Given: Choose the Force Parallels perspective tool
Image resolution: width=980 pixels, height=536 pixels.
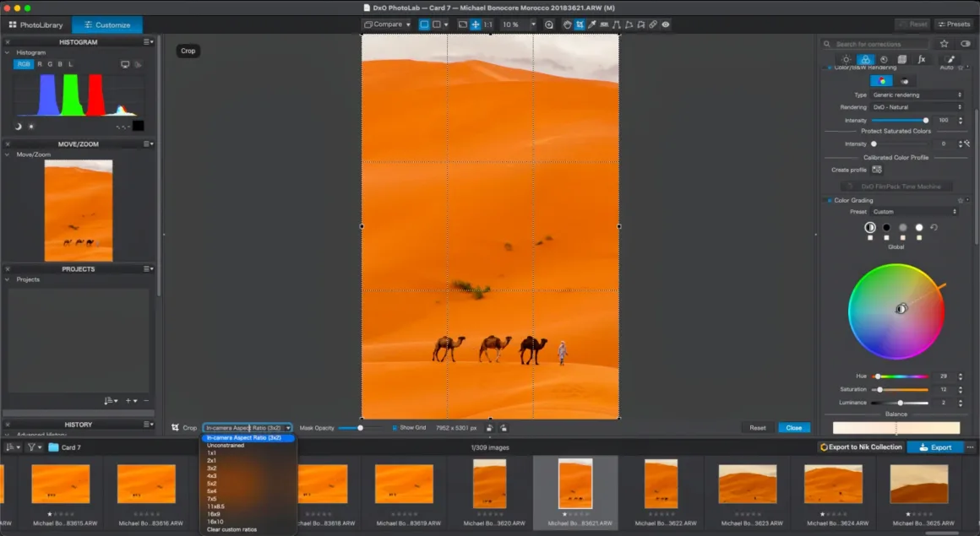Looking at the screenshot, I should coord(616,24).
